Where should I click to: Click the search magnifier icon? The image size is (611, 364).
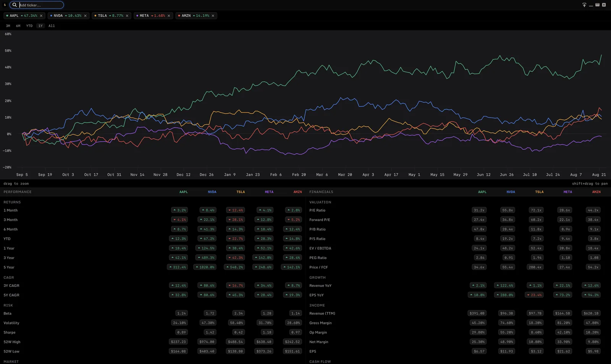coord(15,5)
